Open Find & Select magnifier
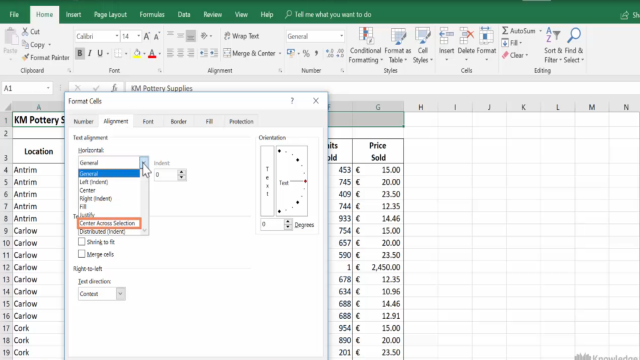 coord(574,45)
